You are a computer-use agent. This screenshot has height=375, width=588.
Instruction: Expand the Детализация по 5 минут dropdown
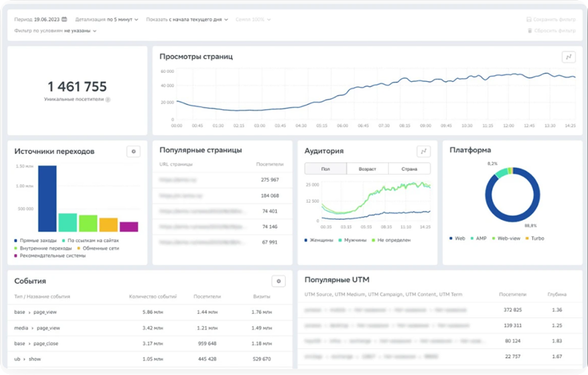point(107,19)
